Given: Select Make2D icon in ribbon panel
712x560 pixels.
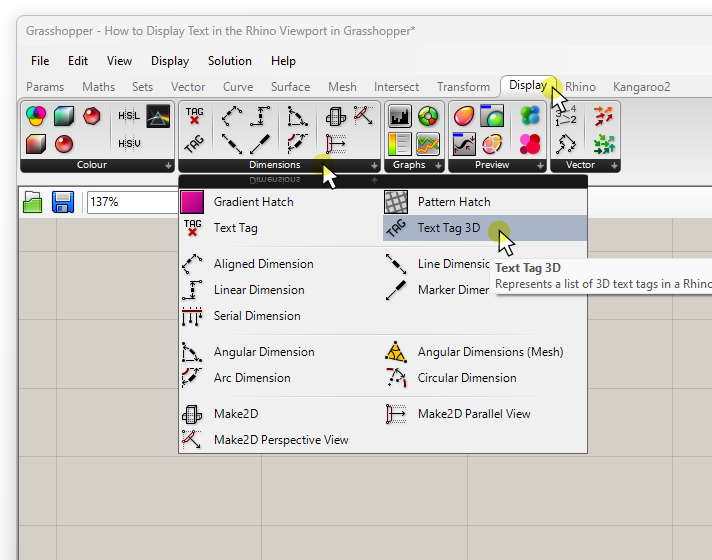Looking at the screenshot, I should [336, 116].
